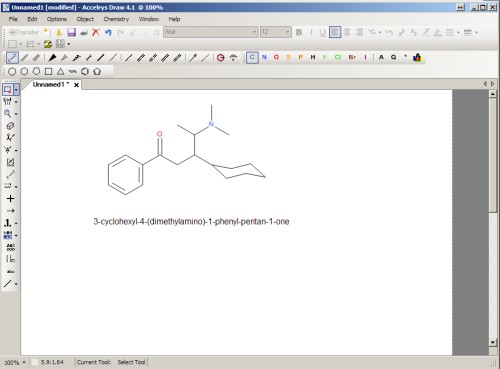Select the triangle cyclopropane template
500x369 pixels.
[x=60, y=71]
